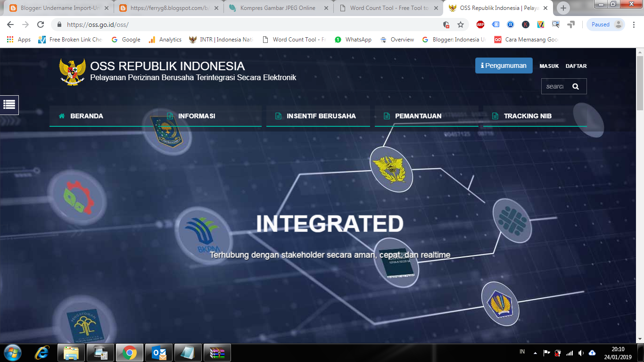Open the hamburger sidebar icon on left edge
The width and height of the screenshot is (644, 362).
(x=9, y=105)
